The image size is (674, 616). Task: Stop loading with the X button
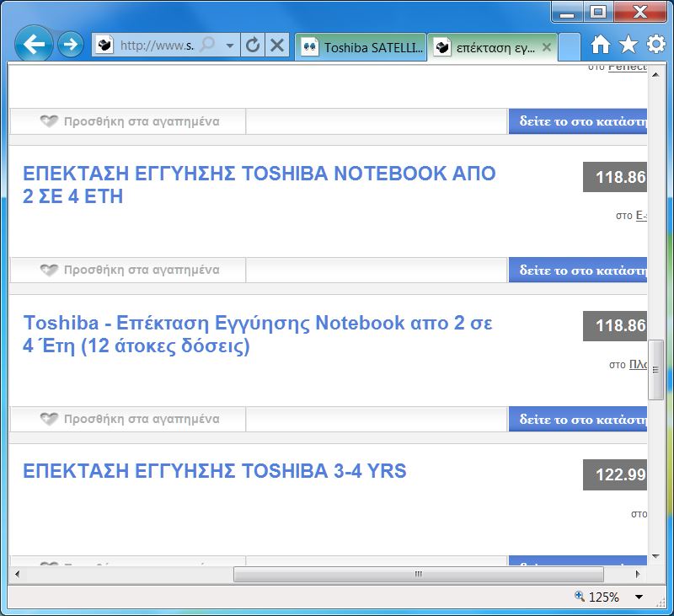click(277, 45)
